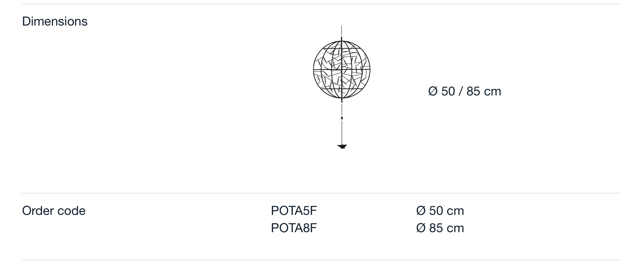Click the divider line below the order codes

click(x=320, y=260)
